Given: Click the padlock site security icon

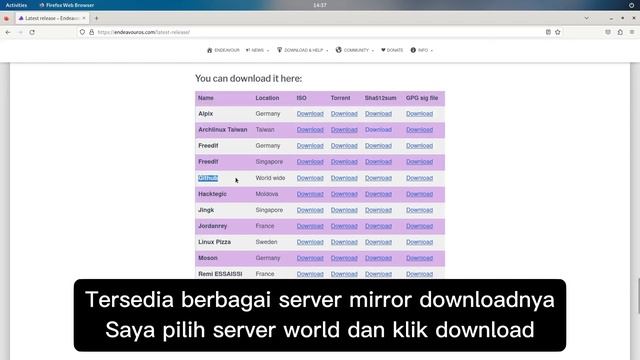Looking at the screenshot, I should point(91,32).
